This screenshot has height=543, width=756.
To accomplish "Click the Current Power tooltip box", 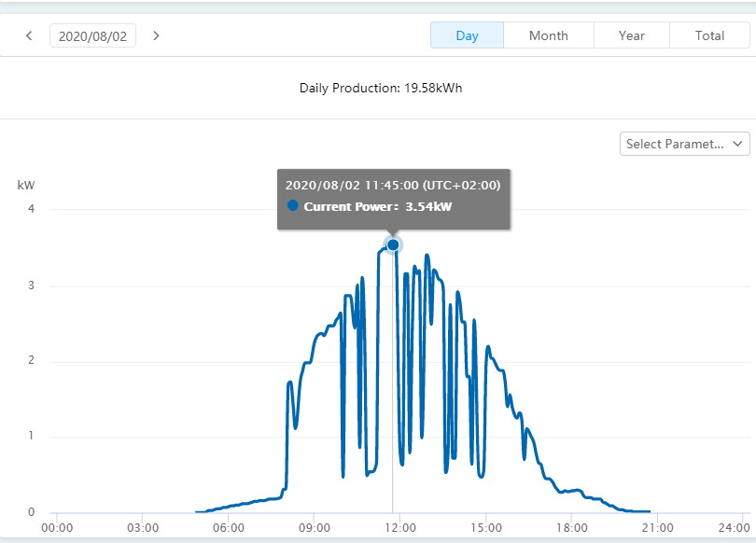I will (x=394, y=199).
